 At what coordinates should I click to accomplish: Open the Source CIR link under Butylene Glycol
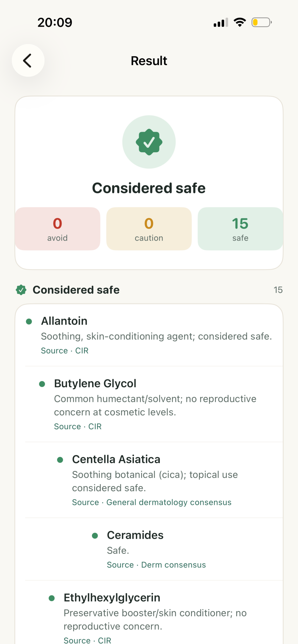[x=78, y=427]
